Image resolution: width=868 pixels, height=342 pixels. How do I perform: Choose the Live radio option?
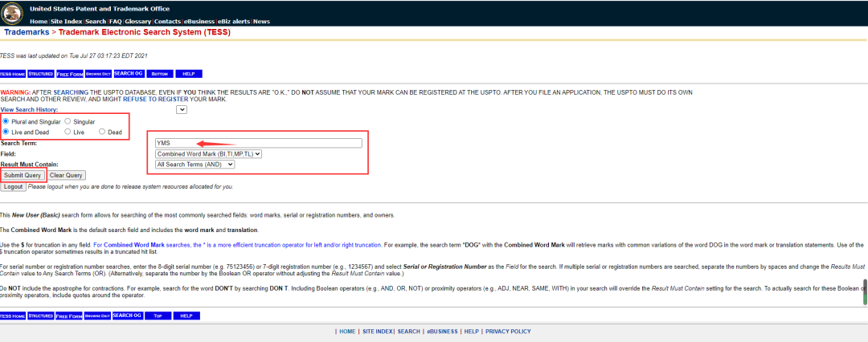pyautogui.click(x=68, y=132)
